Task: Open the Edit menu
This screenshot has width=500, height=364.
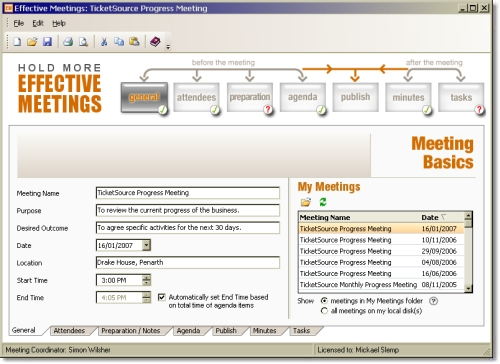Action: (x=38, y=23)
